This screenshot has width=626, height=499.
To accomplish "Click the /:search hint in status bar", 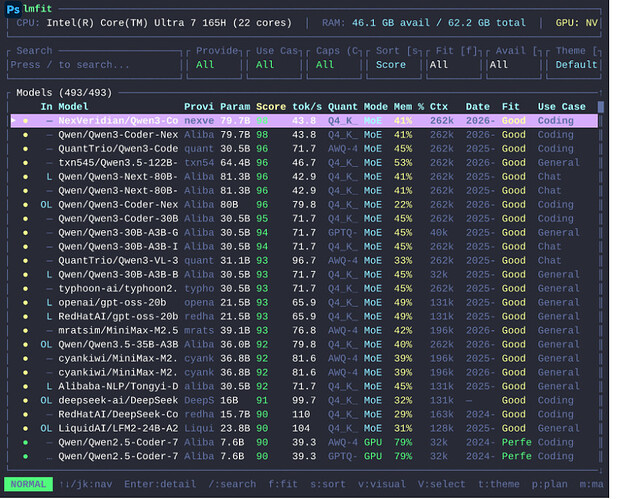I will click(x=232, y=484).
